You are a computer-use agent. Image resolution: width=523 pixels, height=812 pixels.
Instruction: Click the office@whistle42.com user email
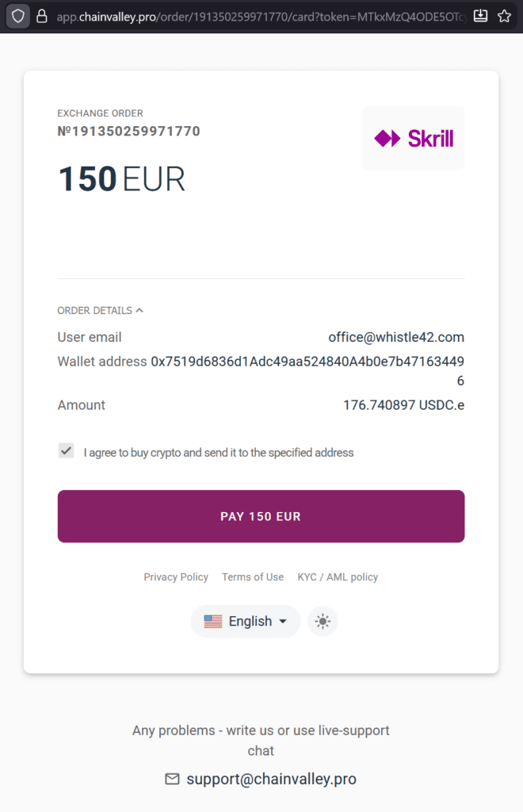(396, 337)
